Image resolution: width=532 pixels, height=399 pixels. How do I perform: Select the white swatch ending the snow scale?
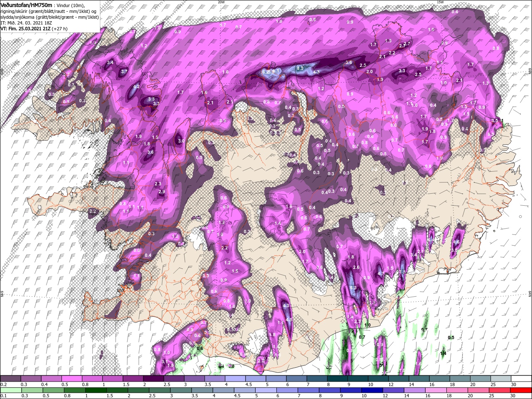click(522, 379)
